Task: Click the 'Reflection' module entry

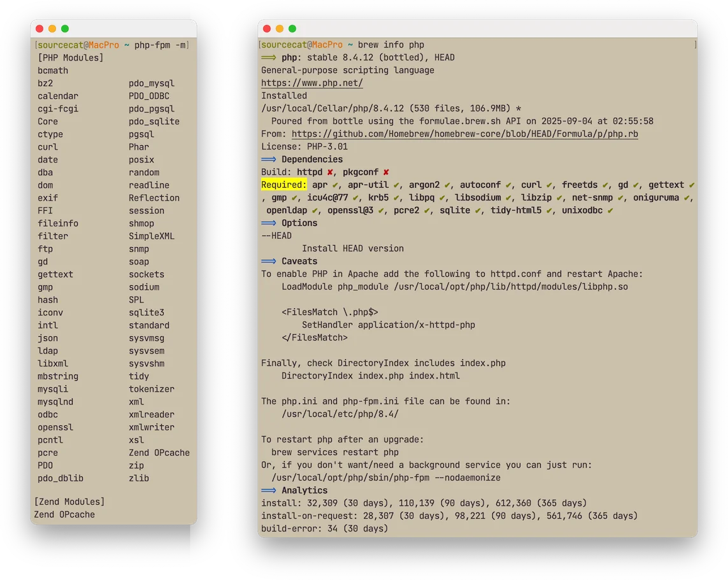Action: [154, 197]
